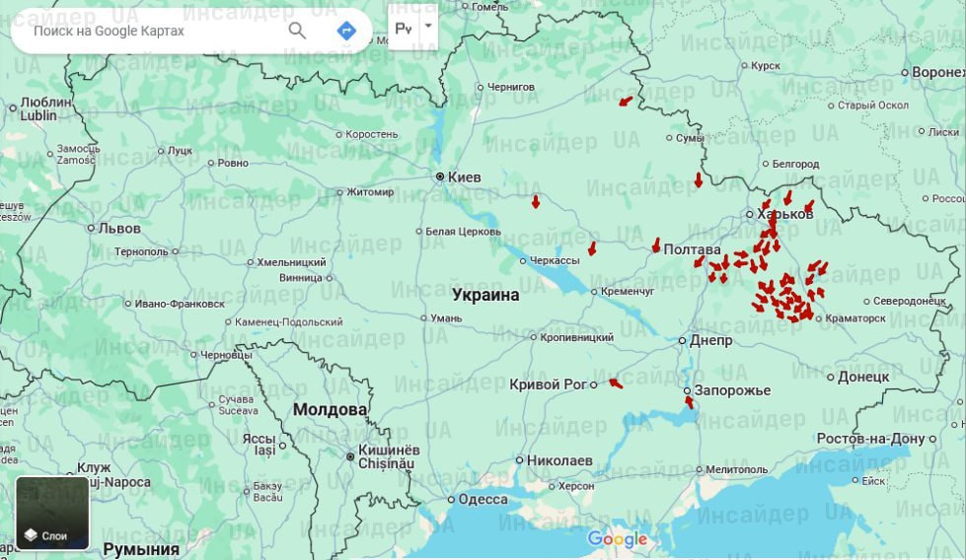Image resolution: width=966 pixels, height=560 pixels.
Task: Click the Киев city label
Action: pos(464,177)
